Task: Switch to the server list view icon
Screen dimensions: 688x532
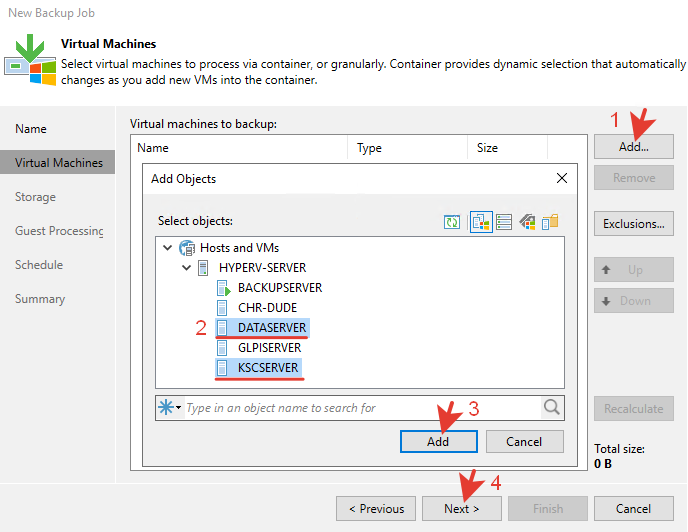Action: click(504, 221)
